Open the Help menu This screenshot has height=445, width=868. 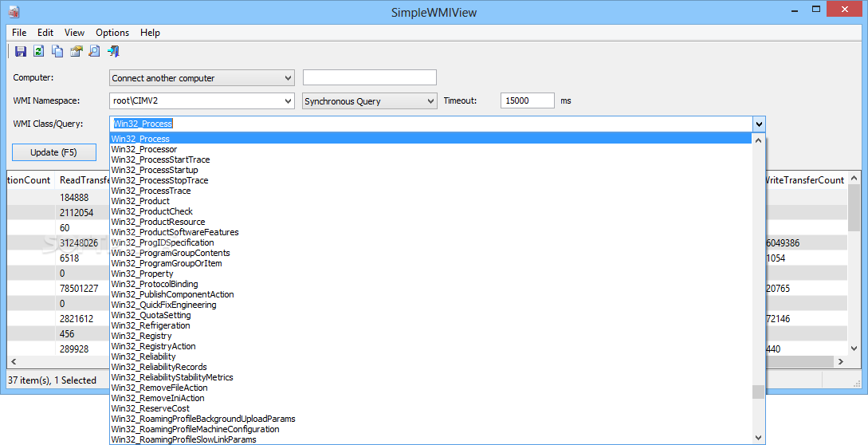pos(150,33)
